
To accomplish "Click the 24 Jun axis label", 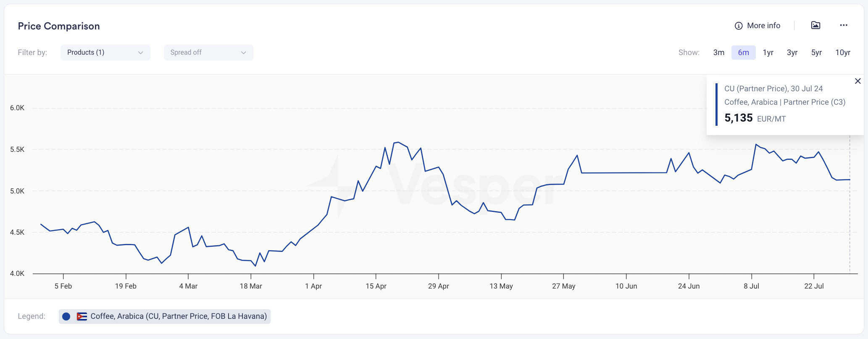I will [x=689, y=286].
